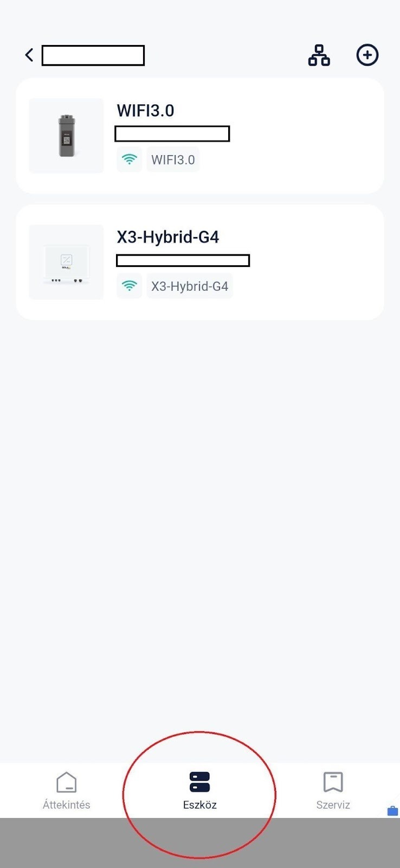Select the bold X3-Hybrid-G4 device title
The height and width of the screenshot is (868, 400).
(x=167, y=237)
